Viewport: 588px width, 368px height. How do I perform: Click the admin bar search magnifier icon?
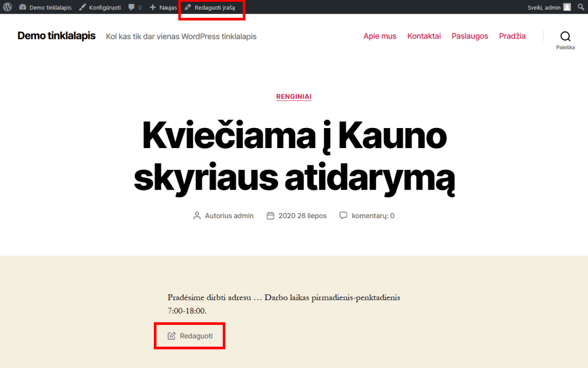[x=581, y=7]
